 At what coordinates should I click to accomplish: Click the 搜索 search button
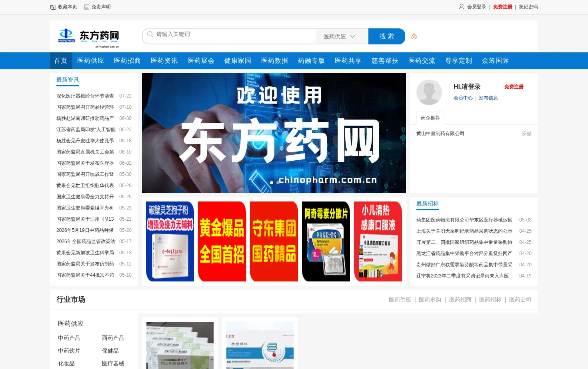(387, 36)
